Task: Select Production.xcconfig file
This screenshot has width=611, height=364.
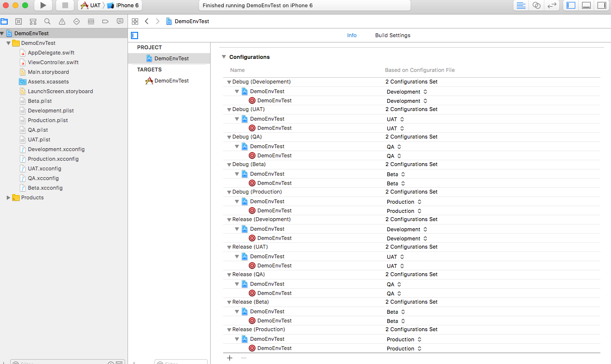Action: tap(53, 159)
